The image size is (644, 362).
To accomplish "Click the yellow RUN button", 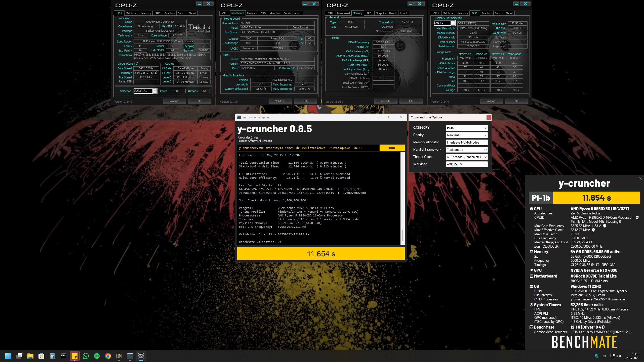I will [x=392, y=148].
